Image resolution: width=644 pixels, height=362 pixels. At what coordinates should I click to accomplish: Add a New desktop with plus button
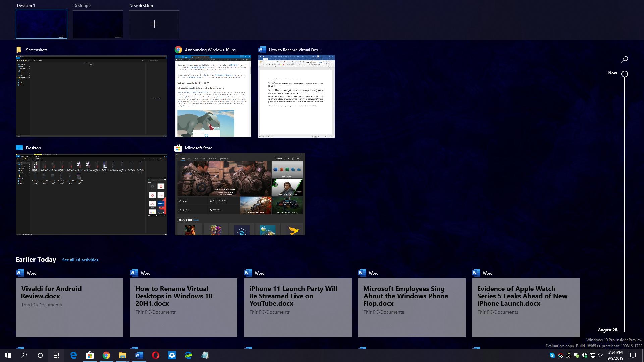[x=154, y=24]
